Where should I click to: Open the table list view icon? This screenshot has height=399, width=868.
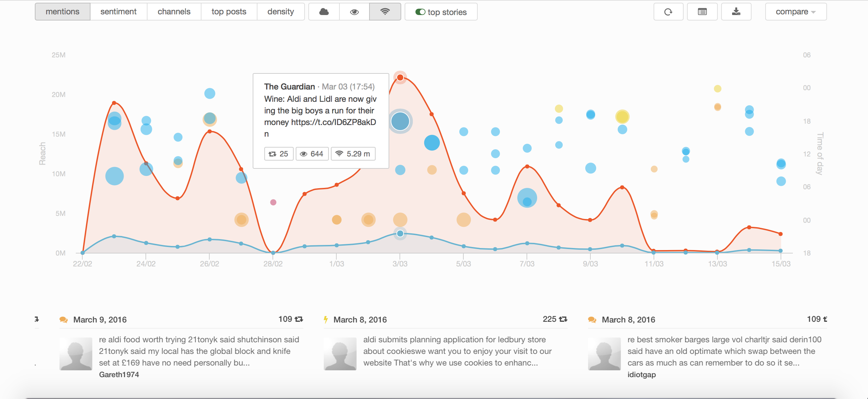point(702,12)
